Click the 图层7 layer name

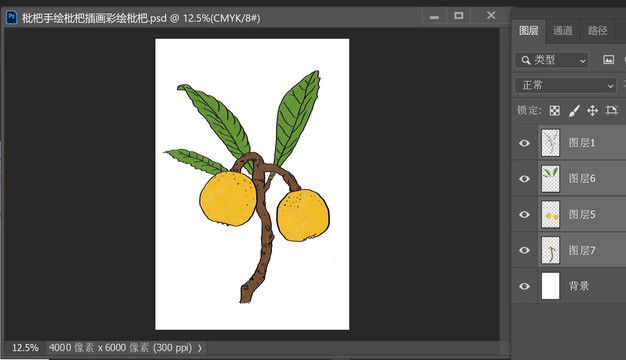pyautogui.click(x=582, y=250)
